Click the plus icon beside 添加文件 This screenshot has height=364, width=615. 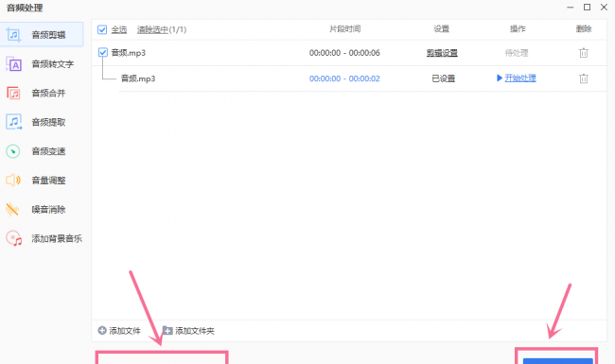pyautogui.click(x=102, y=331)
